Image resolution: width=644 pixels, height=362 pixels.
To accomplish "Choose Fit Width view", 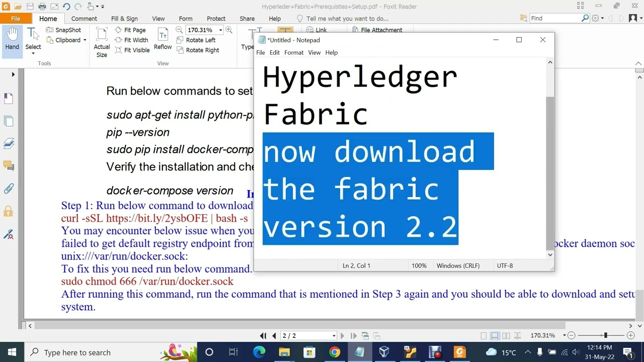I will (131, 40).
